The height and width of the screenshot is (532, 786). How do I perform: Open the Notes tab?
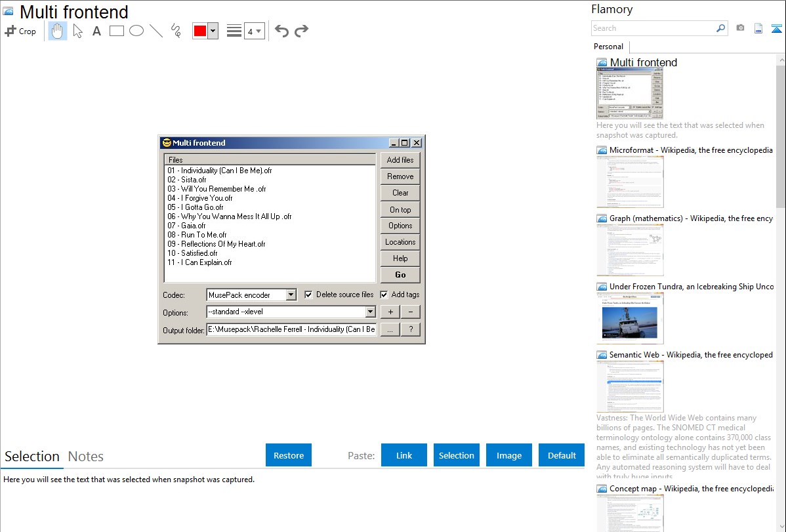86,457
